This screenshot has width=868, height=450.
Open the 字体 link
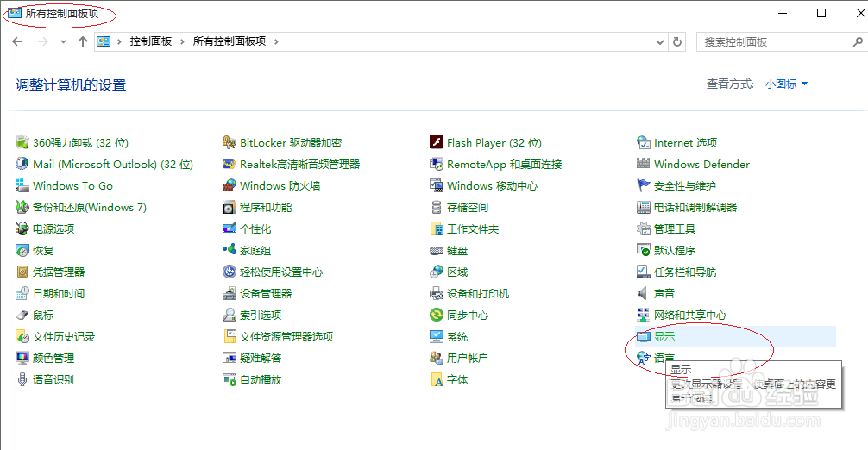click(457, 380)
